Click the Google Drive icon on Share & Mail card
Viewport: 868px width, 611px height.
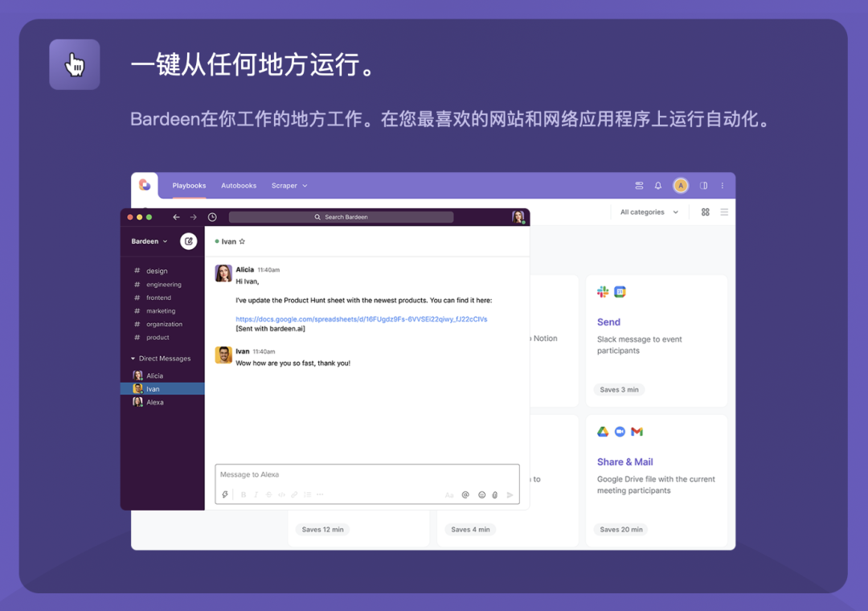(x=603, y=432)
